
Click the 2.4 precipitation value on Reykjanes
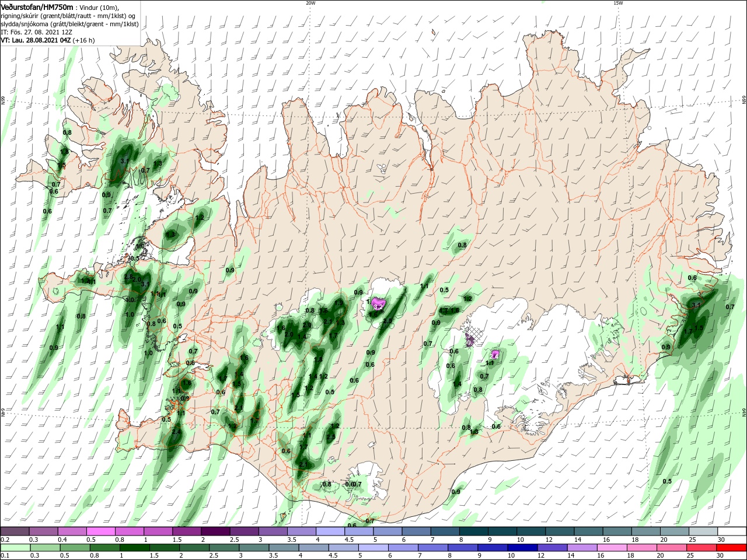[x=176, y=432]
